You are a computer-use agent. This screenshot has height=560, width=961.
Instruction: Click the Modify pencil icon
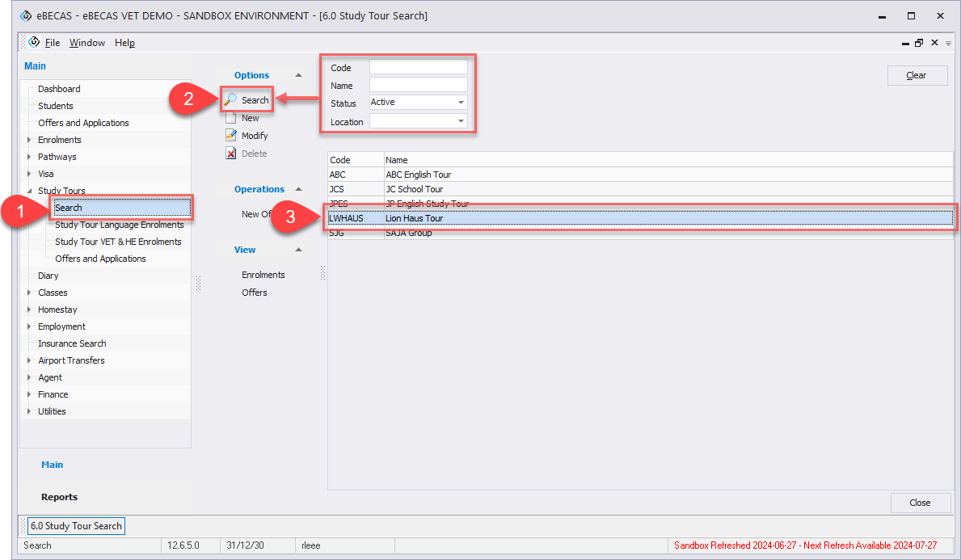[231, 136]
